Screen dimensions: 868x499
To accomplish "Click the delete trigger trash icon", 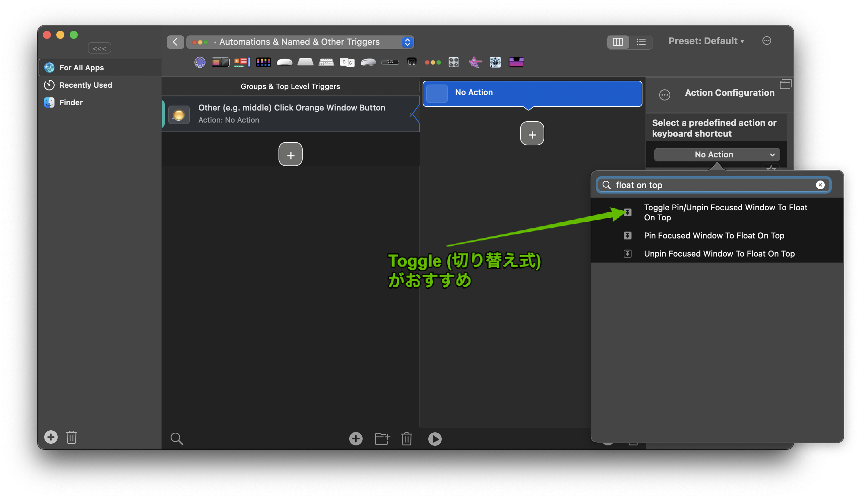I will click(x=407, y=439).
